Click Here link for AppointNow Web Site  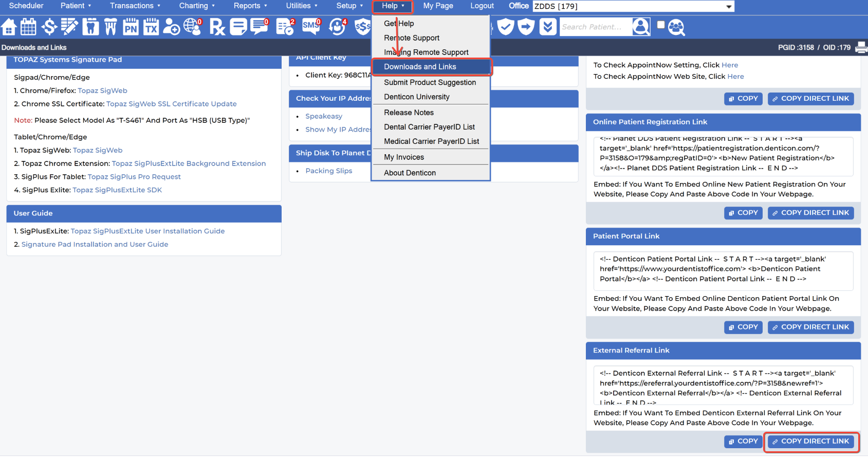735,77
